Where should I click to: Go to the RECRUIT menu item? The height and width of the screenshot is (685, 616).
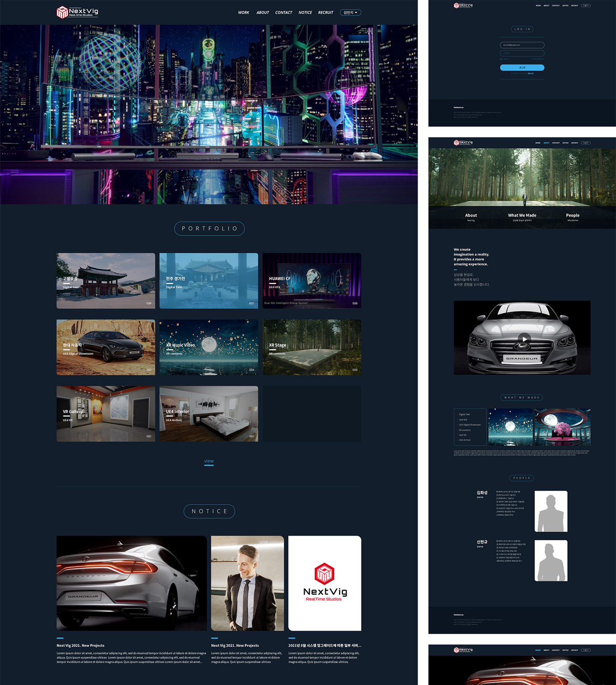point(326,12)
